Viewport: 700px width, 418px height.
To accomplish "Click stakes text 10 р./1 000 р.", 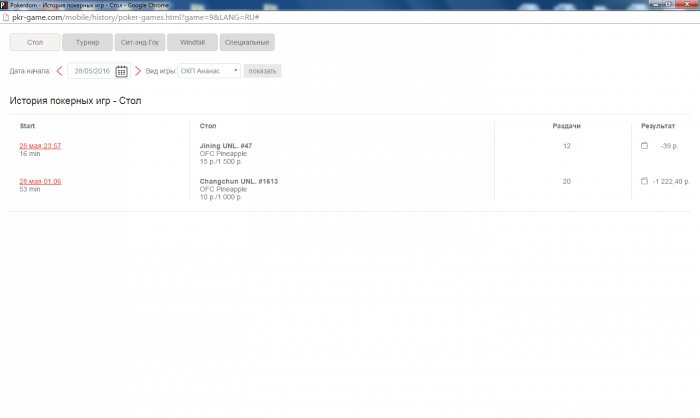I will 221,197.
